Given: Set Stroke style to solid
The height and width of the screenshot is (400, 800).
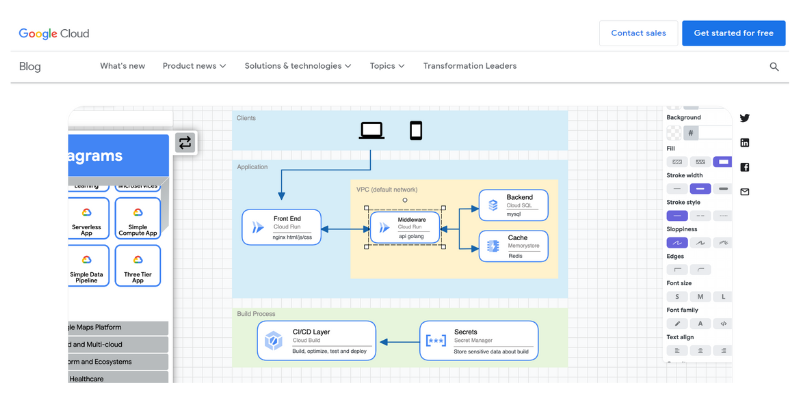Looking at the screenshot, I should click(677, 216).
